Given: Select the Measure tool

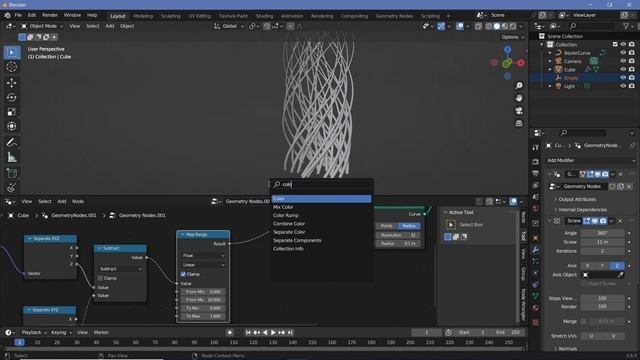Looking at the screenshot, I should 12,157.
